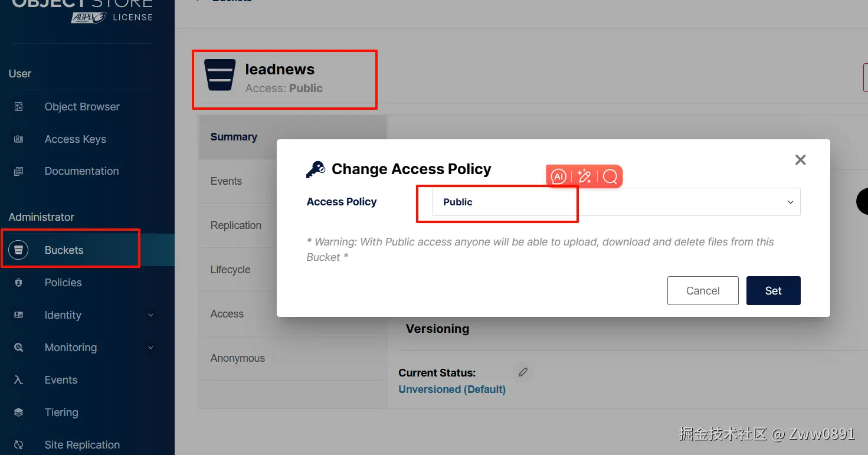The image size is (868, 455).
Task: Open the Events tab of the bucket
Action: tap(226, 181)
